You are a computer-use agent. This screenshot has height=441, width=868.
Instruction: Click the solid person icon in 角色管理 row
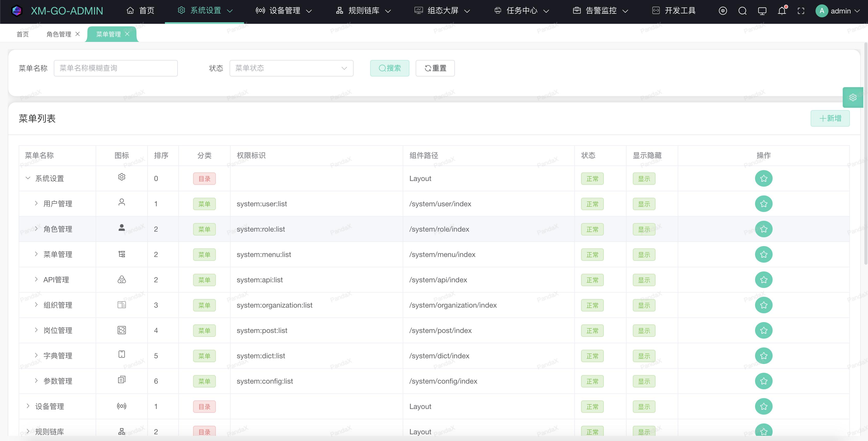click(x=122, y=228)
